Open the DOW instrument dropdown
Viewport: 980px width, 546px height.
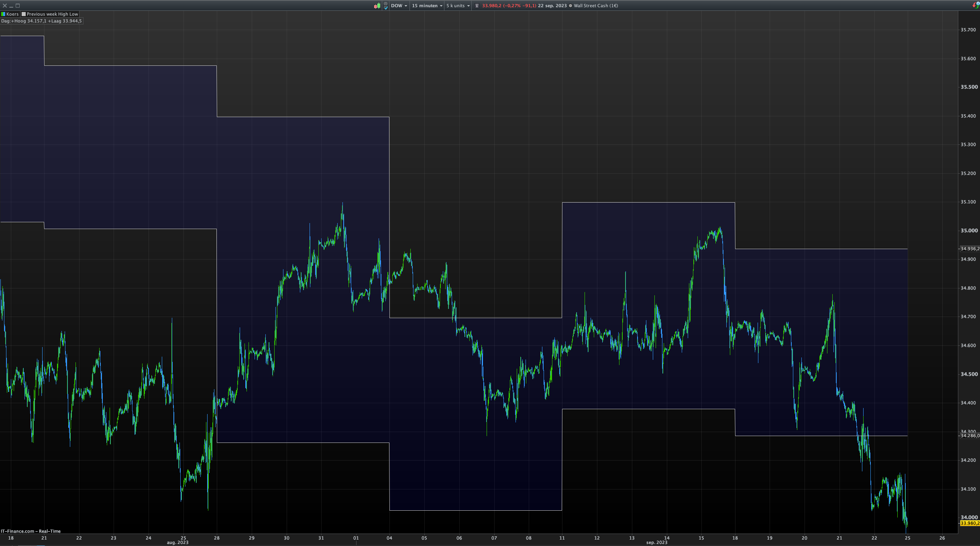(399, 6)
